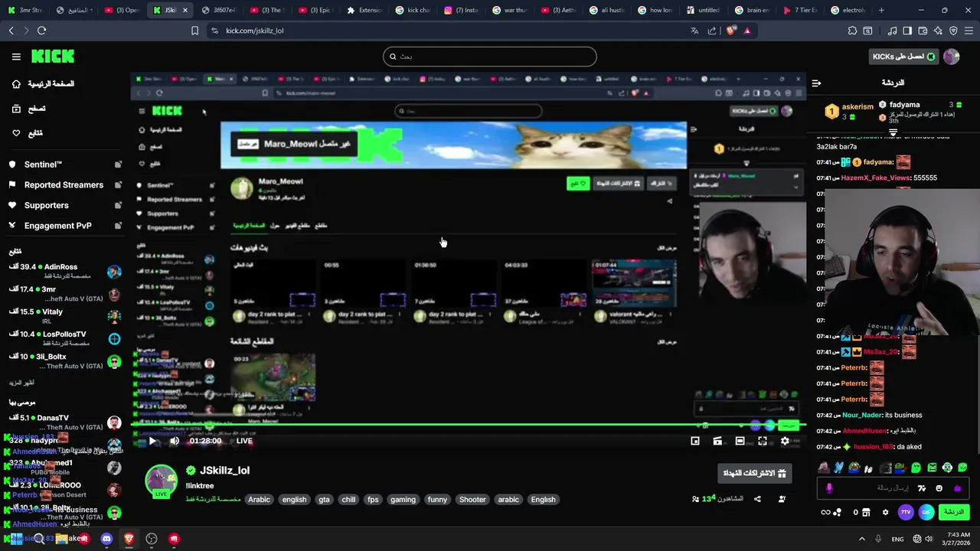Open DanasTV recommended channel

click(66, 422)
